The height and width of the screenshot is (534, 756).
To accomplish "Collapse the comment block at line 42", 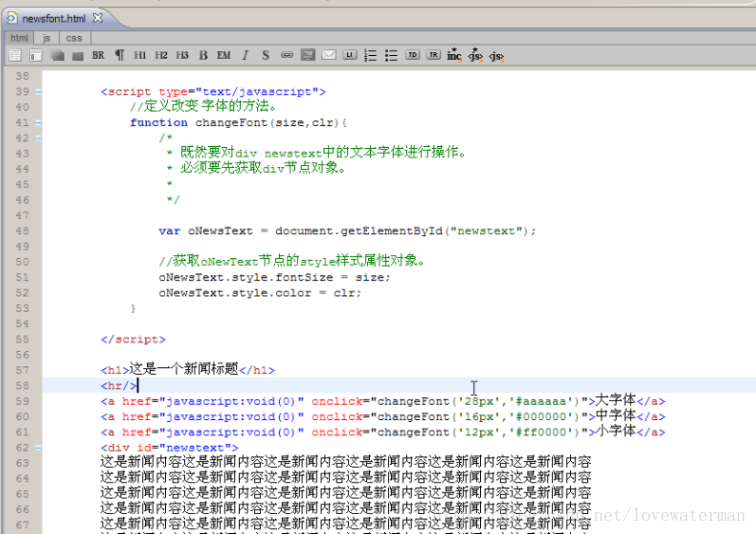I will [x=38, y=138].
